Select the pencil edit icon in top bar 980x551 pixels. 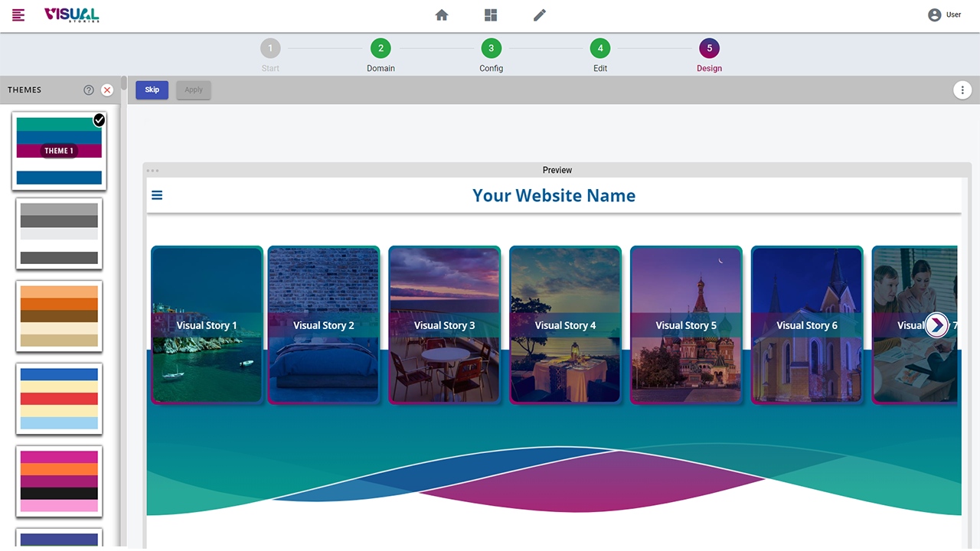[540, 15]
